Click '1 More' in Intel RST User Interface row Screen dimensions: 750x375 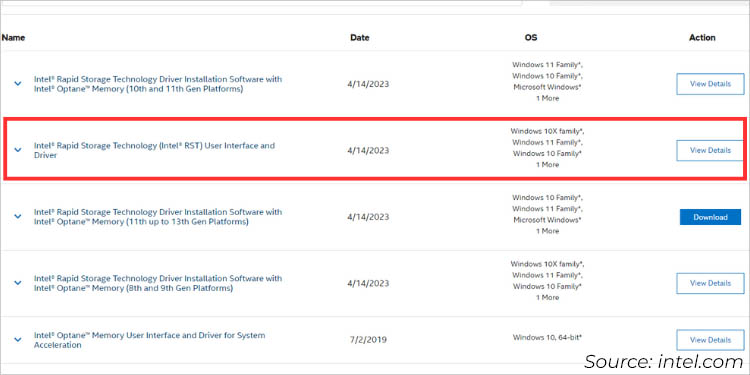547,165
